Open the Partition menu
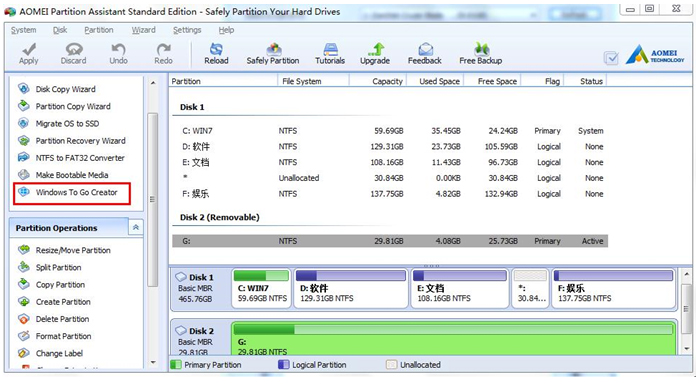The image size is (699, 384). pos(99,30)
